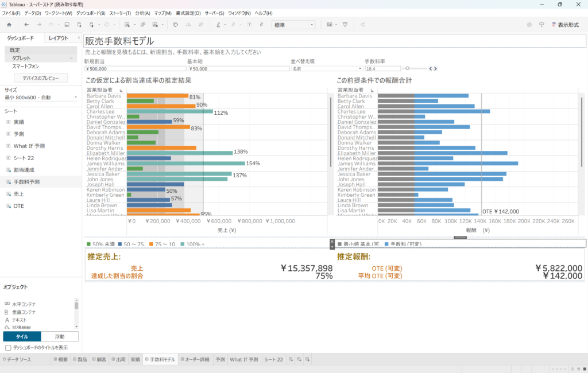Select the 浮動 (floating) layout toggle

coord(60,337)
